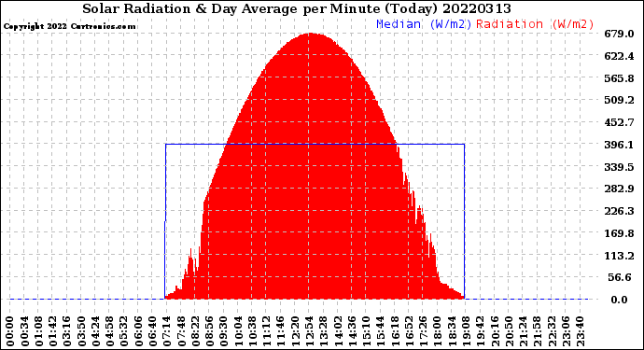Click the x-axis time label 21:58
The height and width of the screenshot is (350, 644).
[x=538, y=331]
